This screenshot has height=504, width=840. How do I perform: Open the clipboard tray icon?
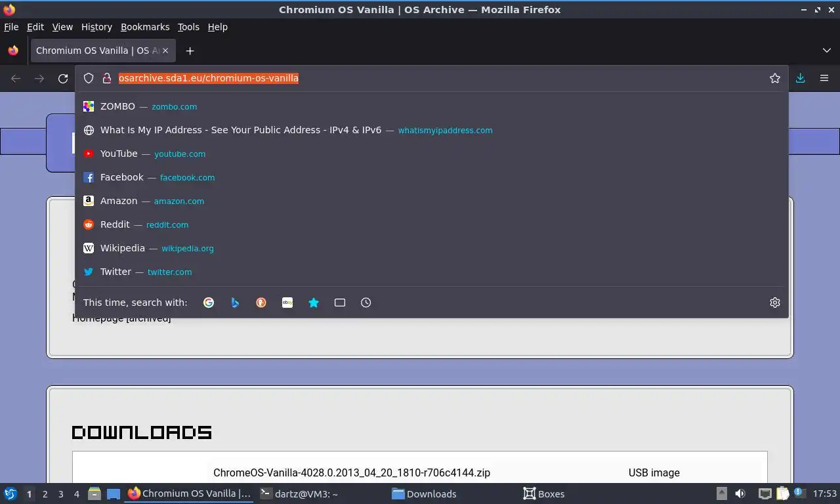pyautogui.click(x=783, y=493)
